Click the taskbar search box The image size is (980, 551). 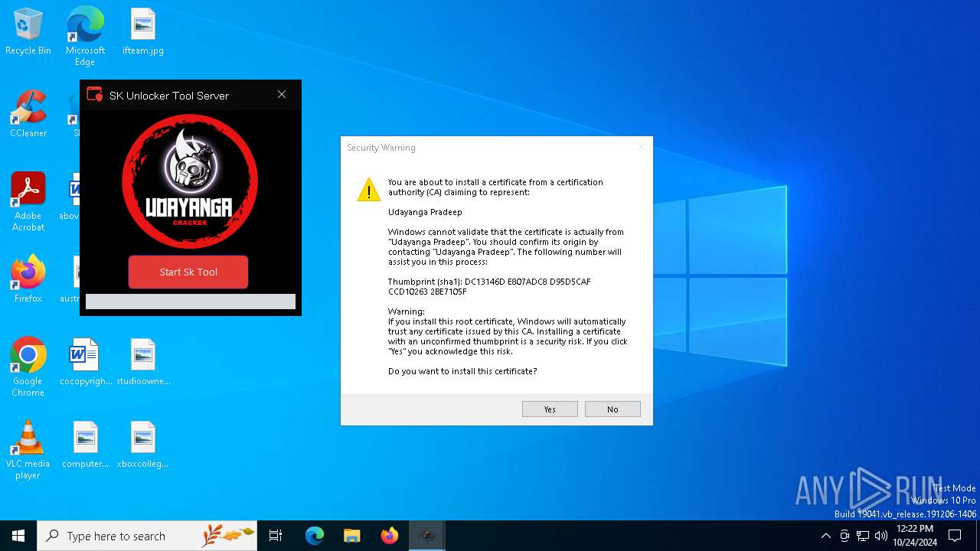click(x=147, y=536)
